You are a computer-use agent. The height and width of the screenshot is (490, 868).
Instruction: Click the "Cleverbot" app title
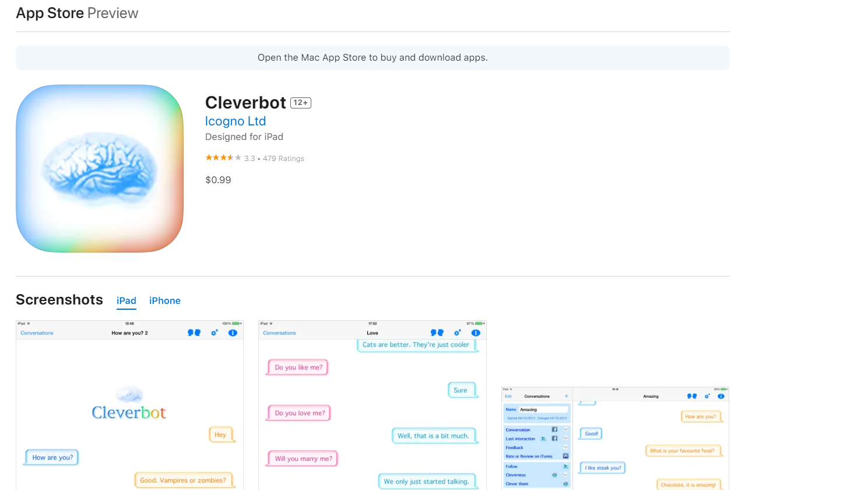click(245, 103)
